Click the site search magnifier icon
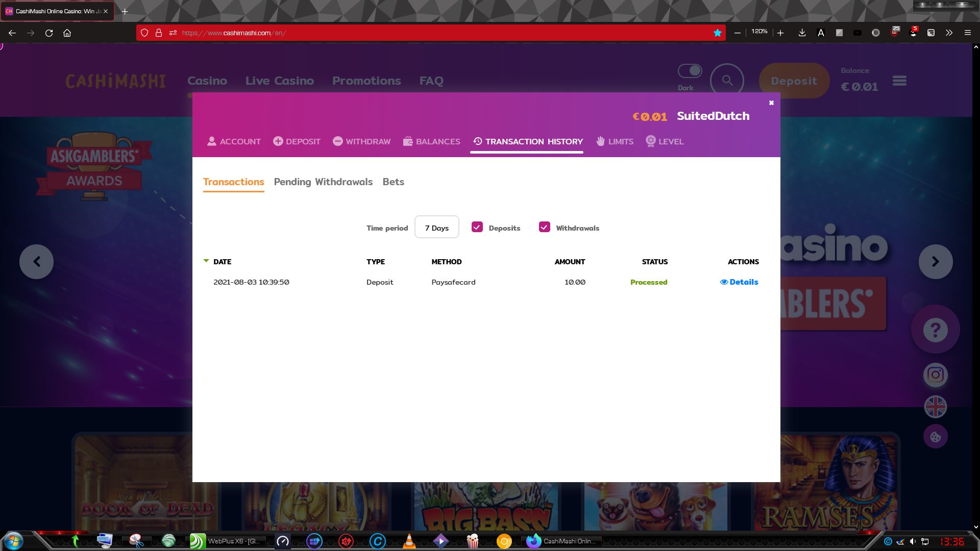This screenshot has height=551, width=980. point(727,81)
